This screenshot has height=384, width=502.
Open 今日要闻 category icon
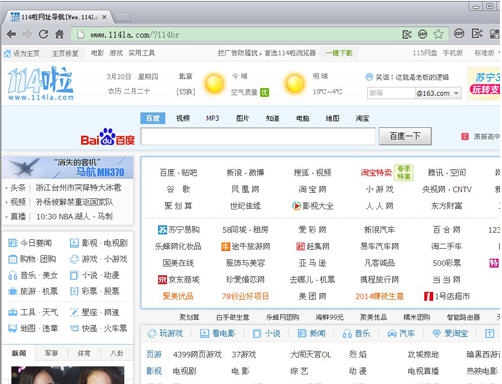click(x=12, y=243)
